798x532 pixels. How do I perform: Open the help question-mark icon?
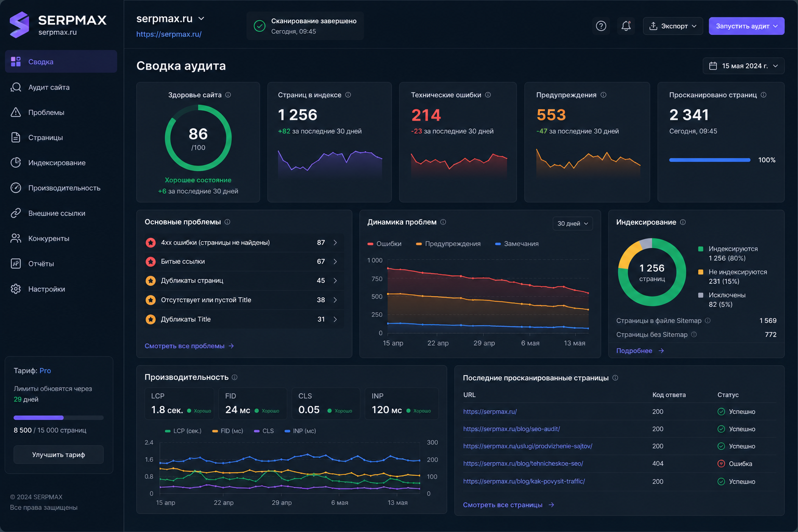point(601,26)
